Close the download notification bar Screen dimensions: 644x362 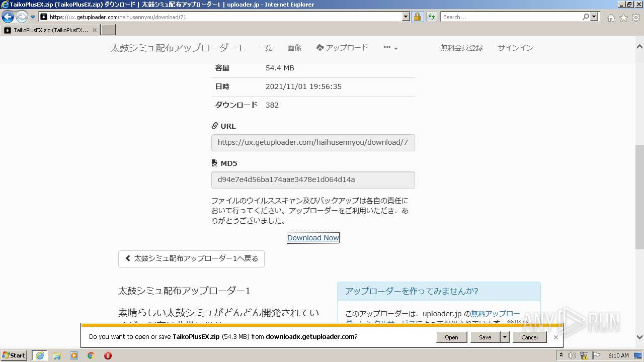click(556, 337)
